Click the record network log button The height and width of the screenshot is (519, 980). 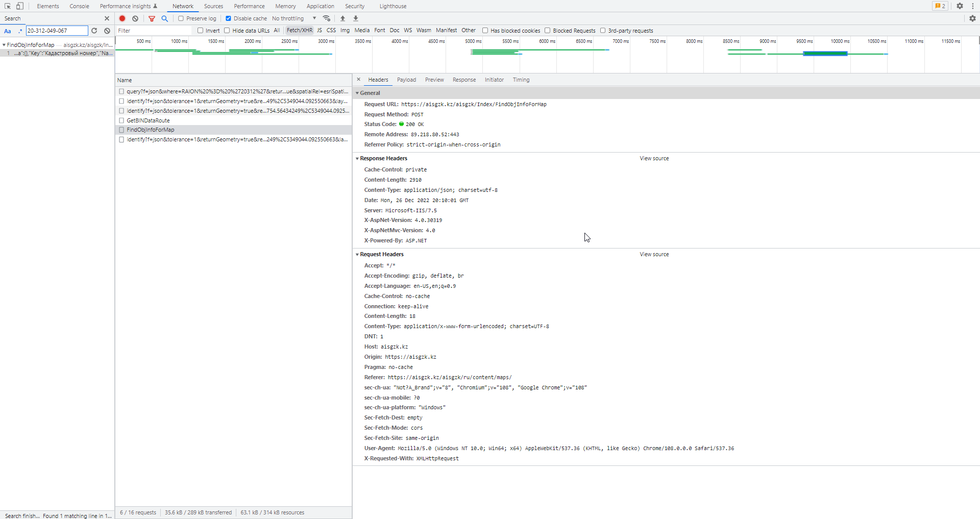[122, 18]
